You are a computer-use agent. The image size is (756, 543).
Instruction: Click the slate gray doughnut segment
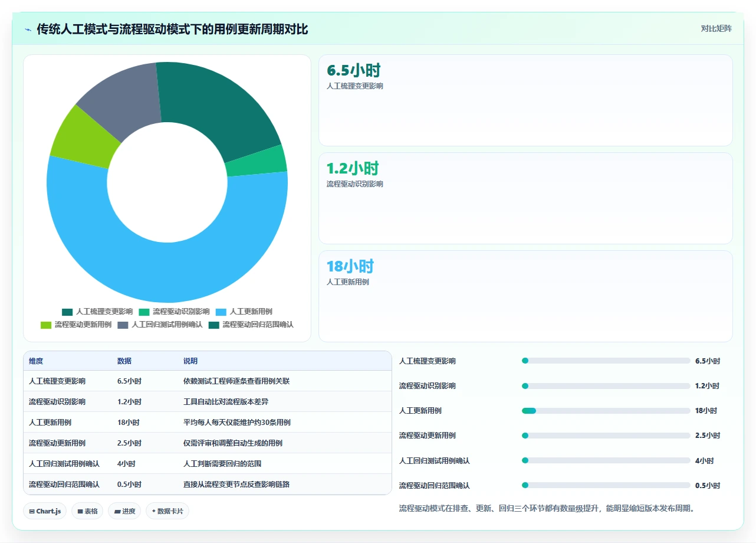point(127,100)
